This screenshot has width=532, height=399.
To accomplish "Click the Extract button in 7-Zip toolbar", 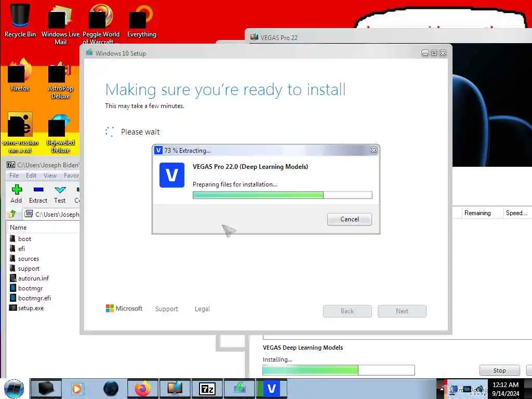I will pyautogui.click(x=38, y=194).
